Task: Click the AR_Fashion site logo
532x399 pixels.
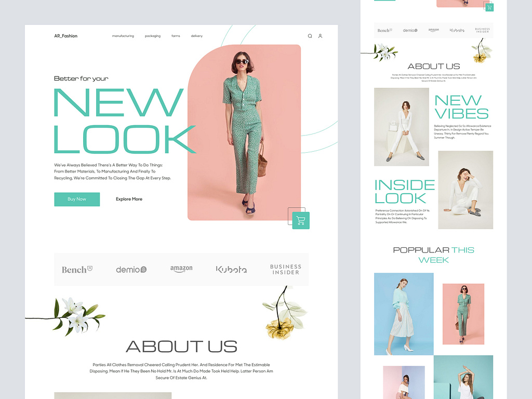Action: point(66,36)
